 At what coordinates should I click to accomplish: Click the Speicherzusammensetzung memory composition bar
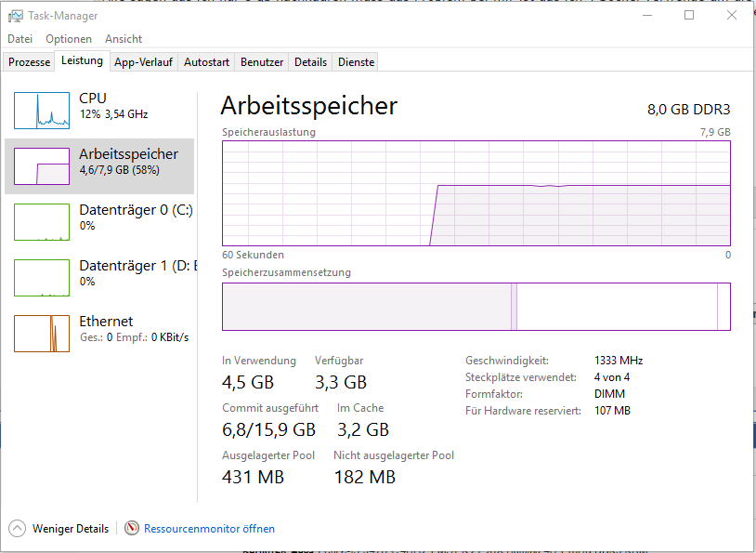click(476, 307)
